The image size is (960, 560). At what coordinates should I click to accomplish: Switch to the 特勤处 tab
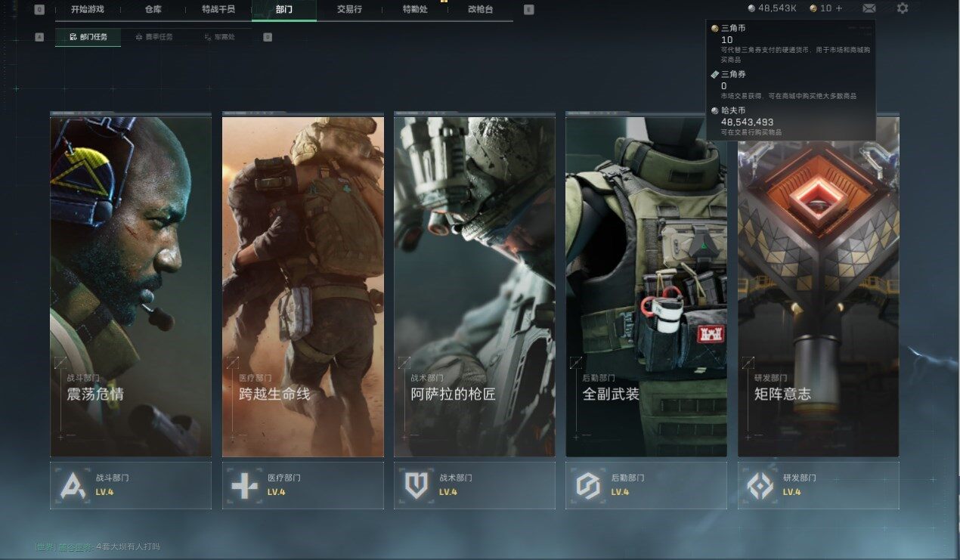(415, 10)
